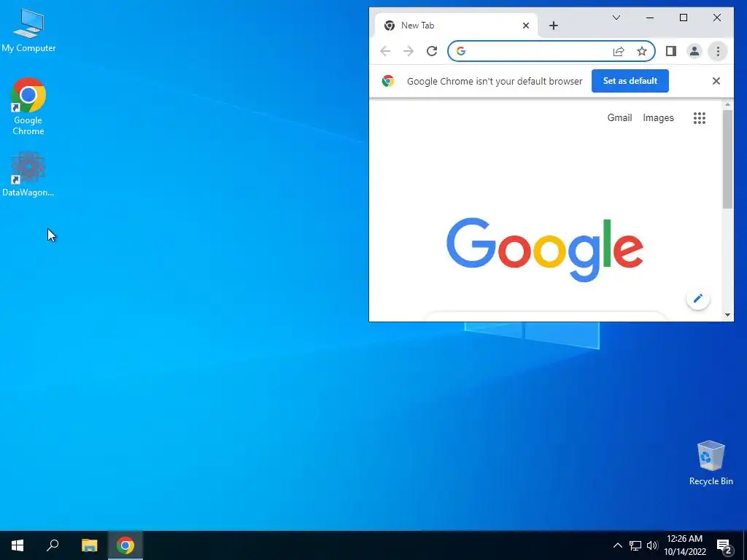747x560 pixels.
Task: Click Chrome's forward navigation arrow
Action: [409, 51]
